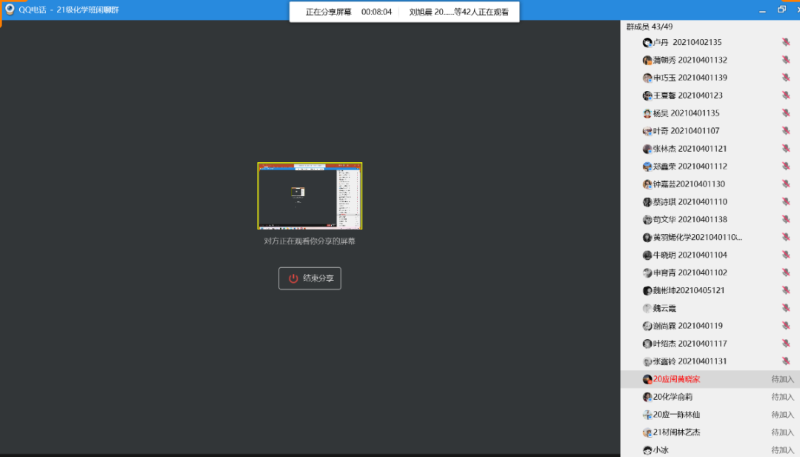Click the 等42人正在观看 viewer count
The height and width of the screenshot is (457, 800).
point(481,12)
